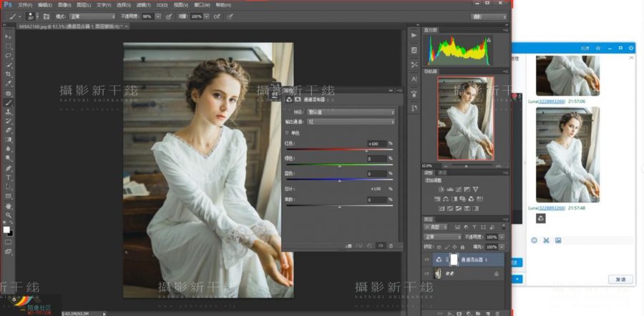Add a Levels adjustment from the Adjustments panel
The image size is (644, 316).
pos(450,189)
